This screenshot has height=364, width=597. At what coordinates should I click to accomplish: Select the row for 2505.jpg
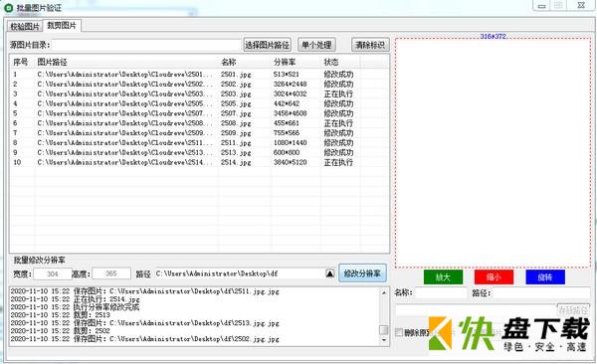coord(199,103)
